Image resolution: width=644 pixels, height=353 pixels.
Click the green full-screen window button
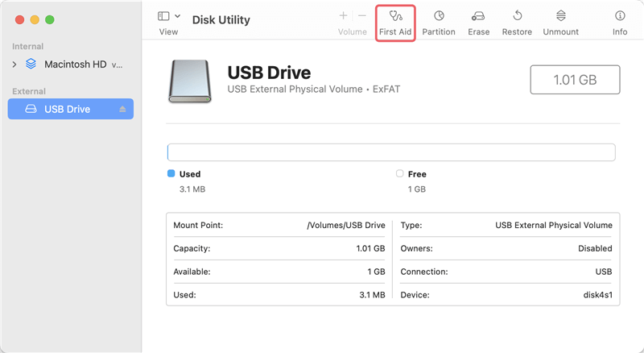[x=50, y=19]
